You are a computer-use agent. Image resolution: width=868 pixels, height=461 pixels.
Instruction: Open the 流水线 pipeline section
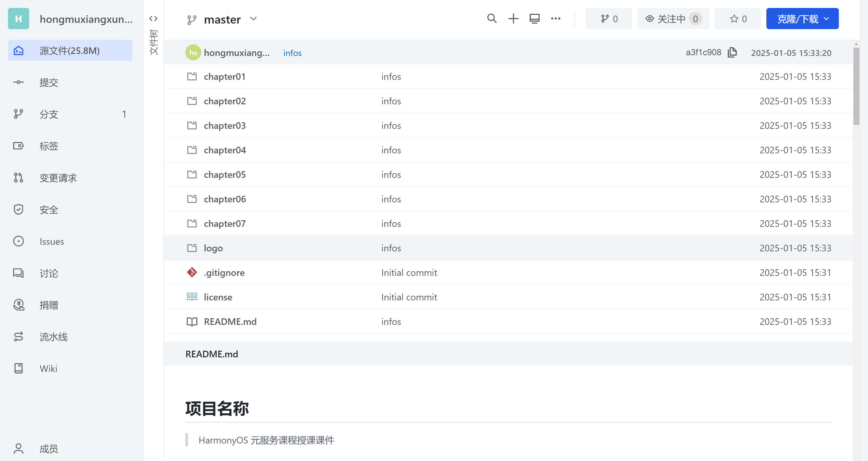[53, 336]
